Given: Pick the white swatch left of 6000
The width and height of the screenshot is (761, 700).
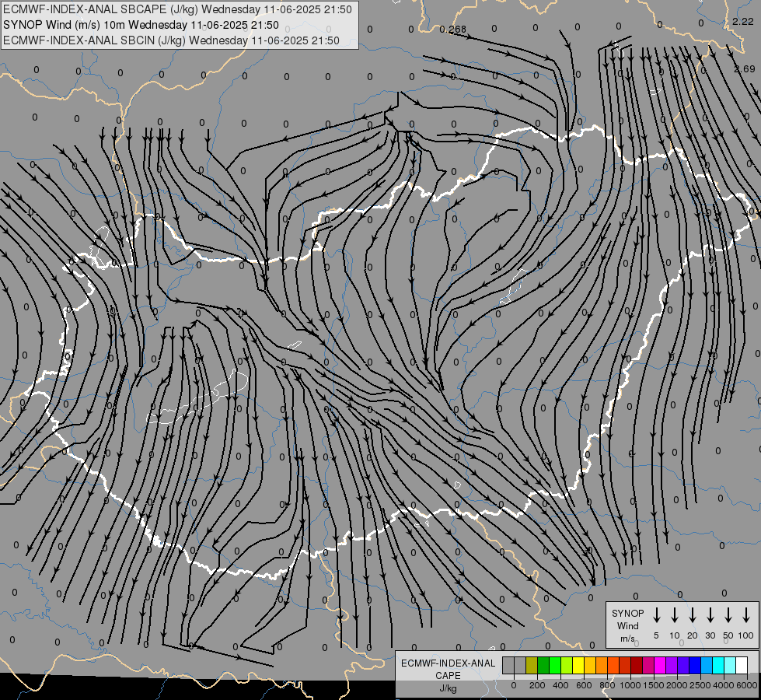Looking at the screenshot, I should coord(742,665).
